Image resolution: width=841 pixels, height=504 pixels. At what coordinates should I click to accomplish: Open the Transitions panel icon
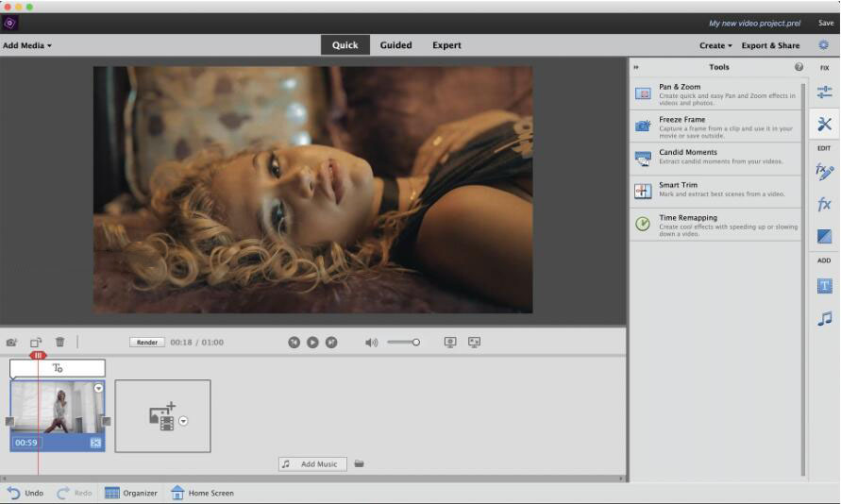pyautogui.click(x=824, y=236)
